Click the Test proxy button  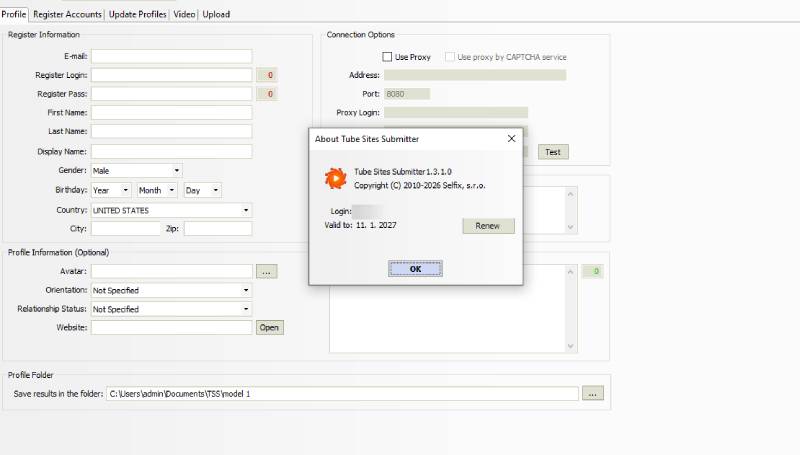(x=553, y=152)
